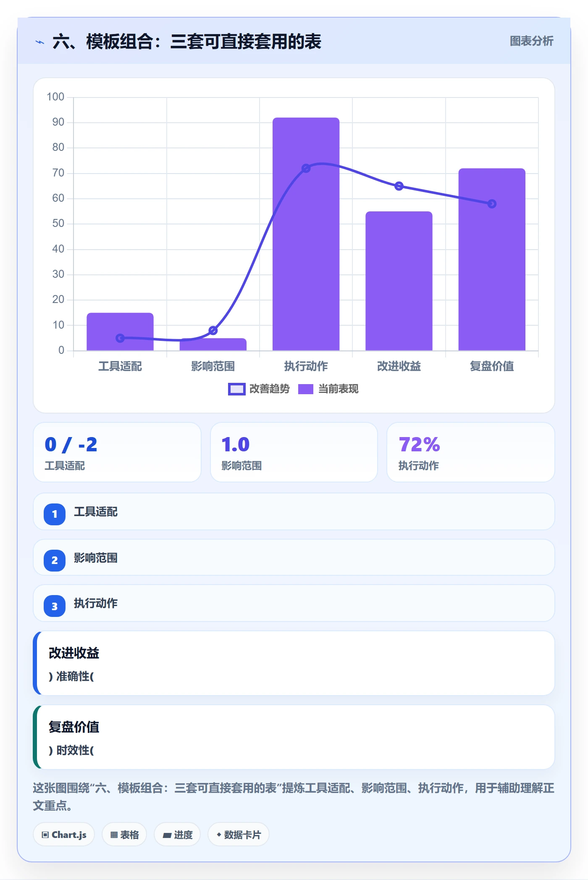This screenshot has height=880, width=588.
Task: Select the 执行动作 bar in chart
Action: click(306, 234)
